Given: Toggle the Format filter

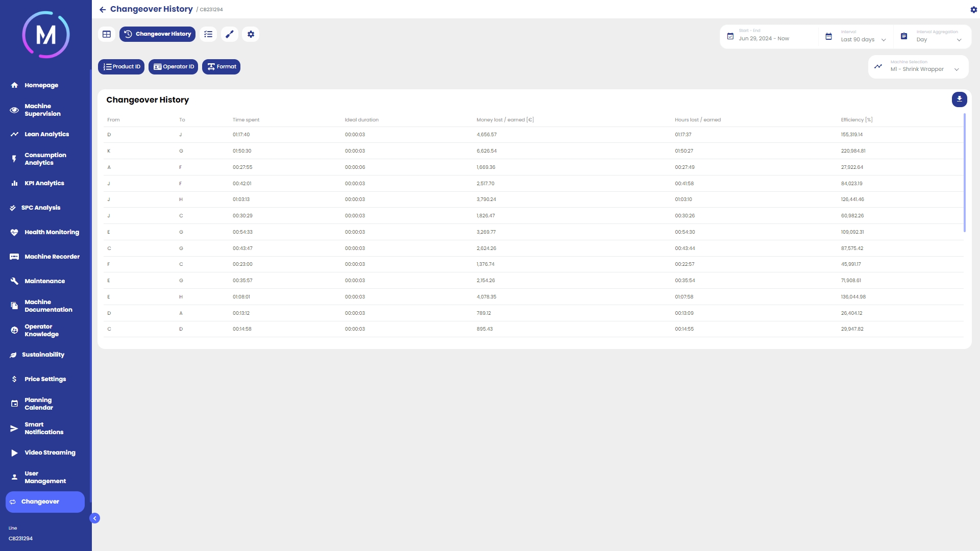Looking at the screenshot, I should pos(222,67).
